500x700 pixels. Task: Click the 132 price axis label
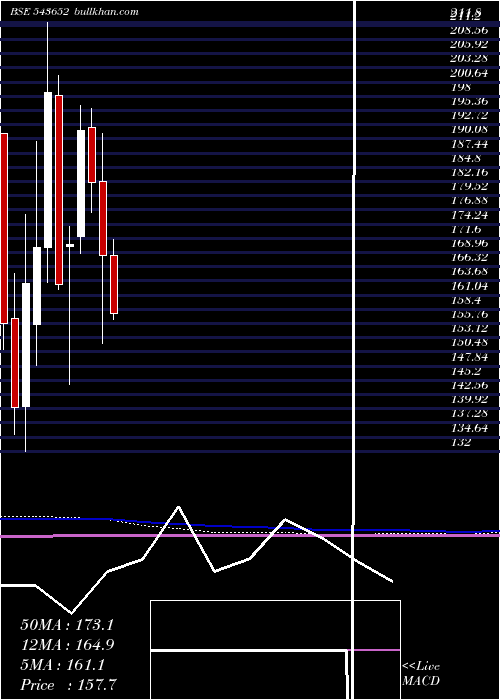(461, 442)
